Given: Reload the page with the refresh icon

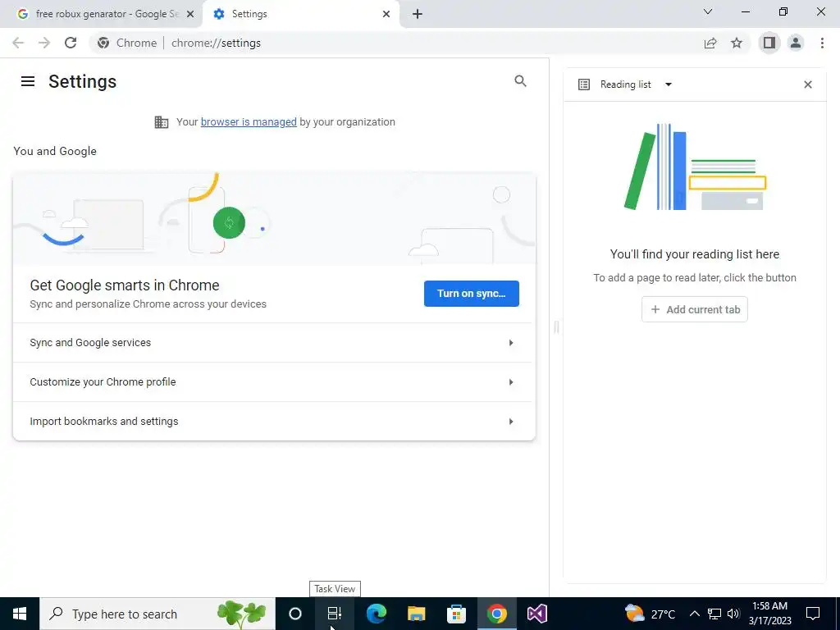Looking at the screenshot, I should pos(71,43).
